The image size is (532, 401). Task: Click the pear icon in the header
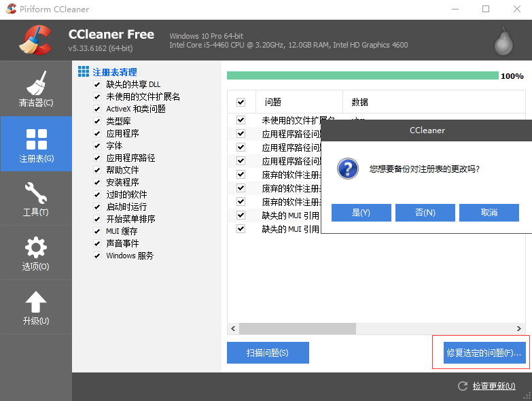click(x=503, y=41)
